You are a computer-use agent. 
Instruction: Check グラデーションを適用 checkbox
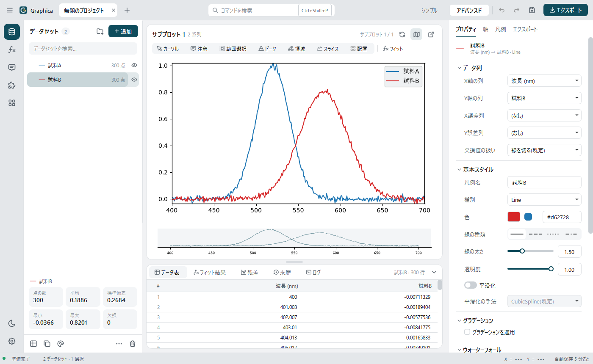pyautogui.click(x=467, y=332)
